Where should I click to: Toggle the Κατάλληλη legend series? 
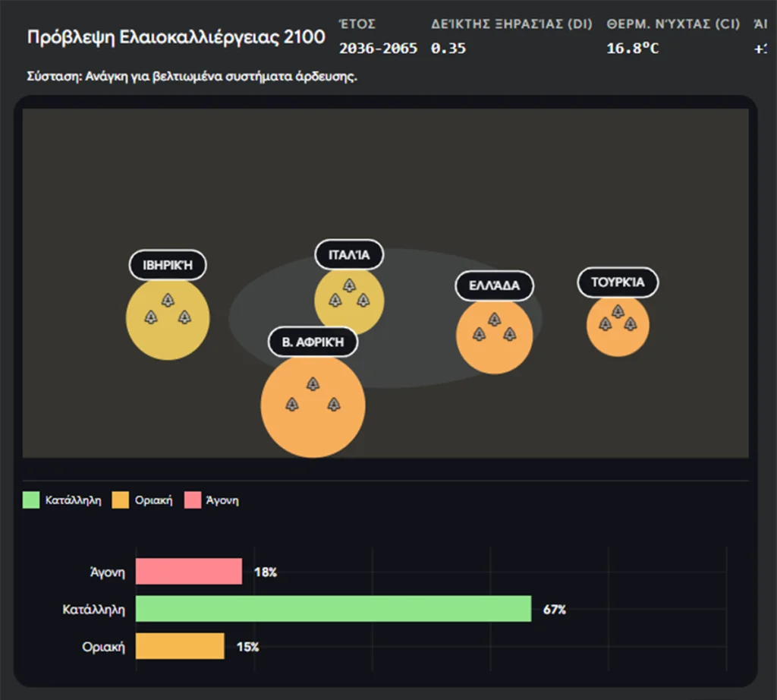74,500
